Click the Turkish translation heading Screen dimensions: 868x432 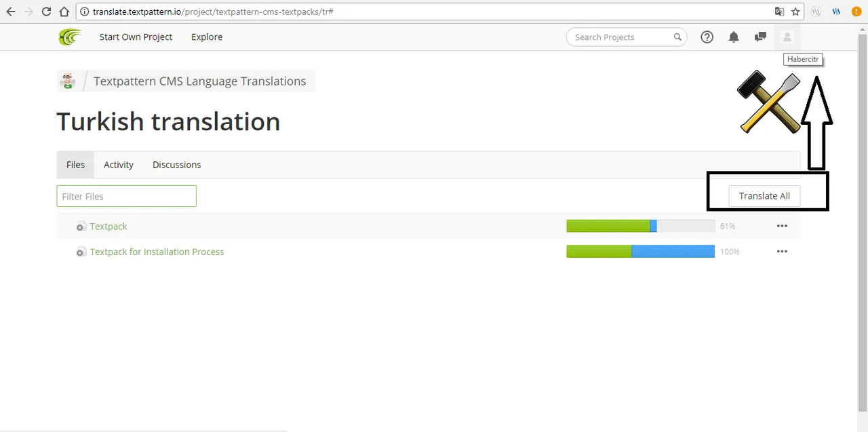pos(168,122)
